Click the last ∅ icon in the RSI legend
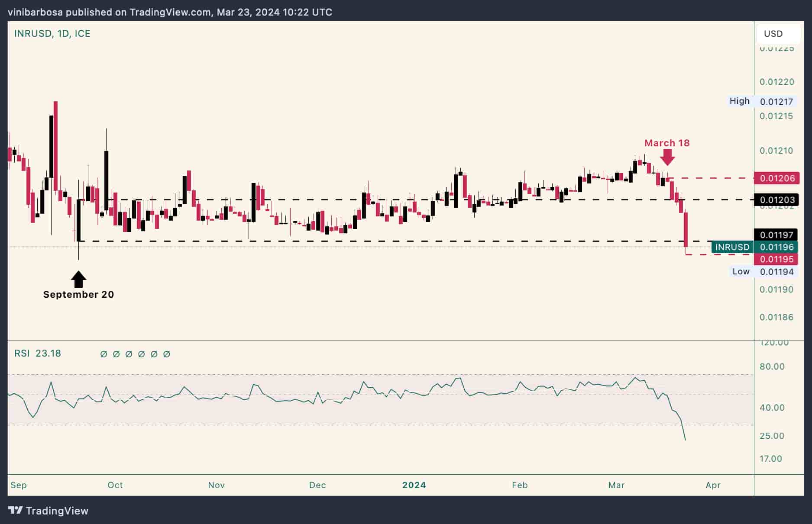812x524 pixels. (x=168, y=354)
